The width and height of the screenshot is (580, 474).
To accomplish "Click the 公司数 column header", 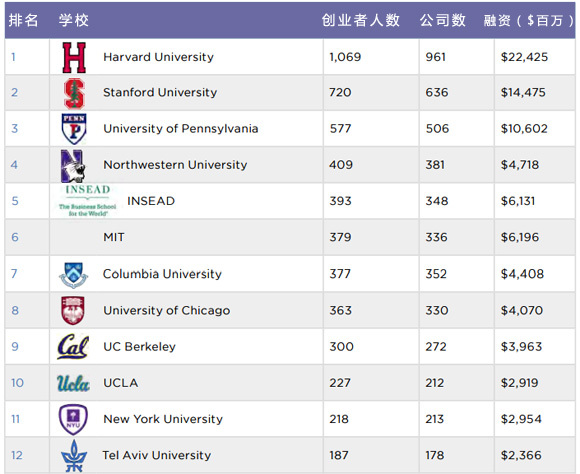I will tap(443, 20).
